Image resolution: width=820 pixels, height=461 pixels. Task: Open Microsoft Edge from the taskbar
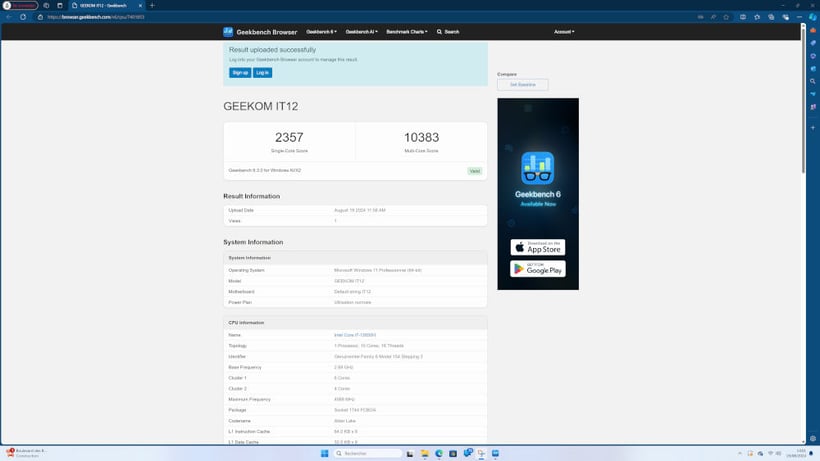pyautogui.click(x=439, y=453)
